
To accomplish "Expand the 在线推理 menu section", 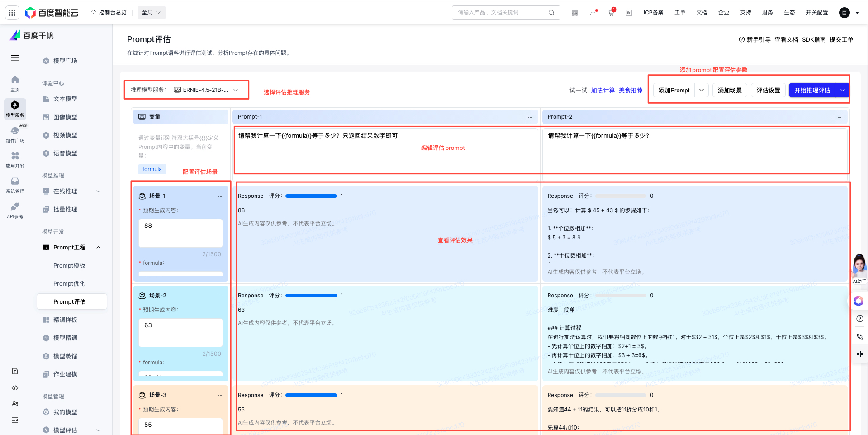I will [x=98, y=191].
